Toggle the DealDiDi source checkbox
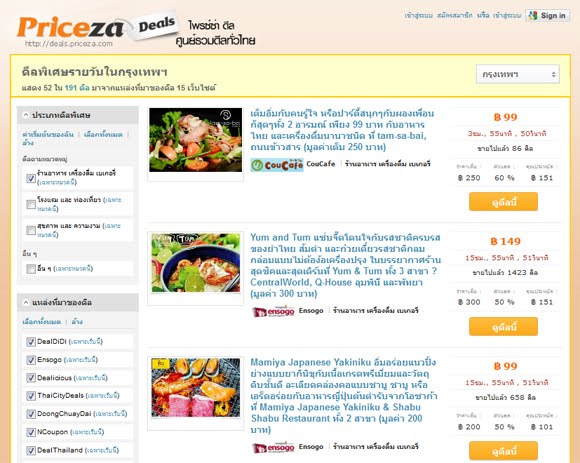This screenshot has height=463, width=580. click(x=31, y=342)
